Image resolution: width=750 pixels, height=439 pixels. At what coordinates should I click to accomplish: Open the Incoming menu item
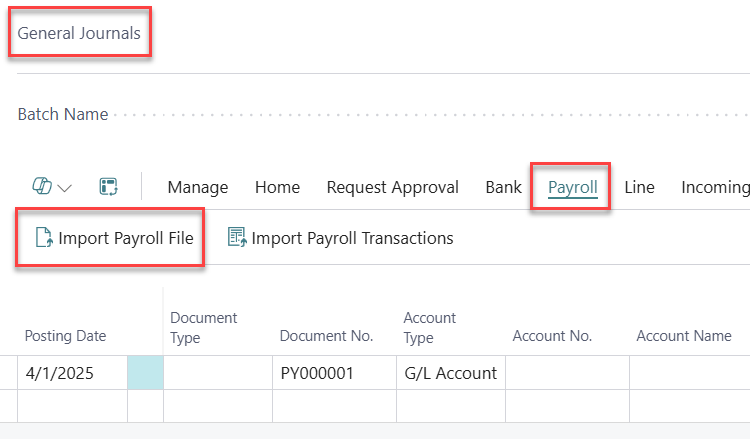click(715, 187)
